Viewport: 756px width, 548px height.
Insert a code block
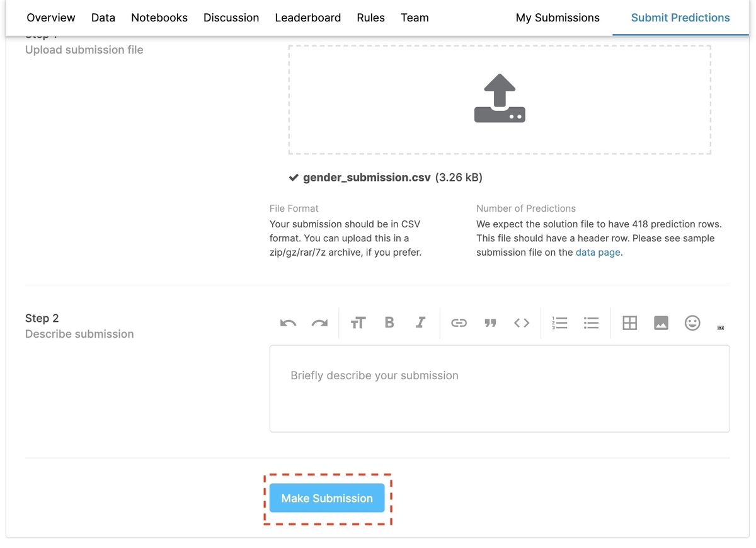(522, 323)
